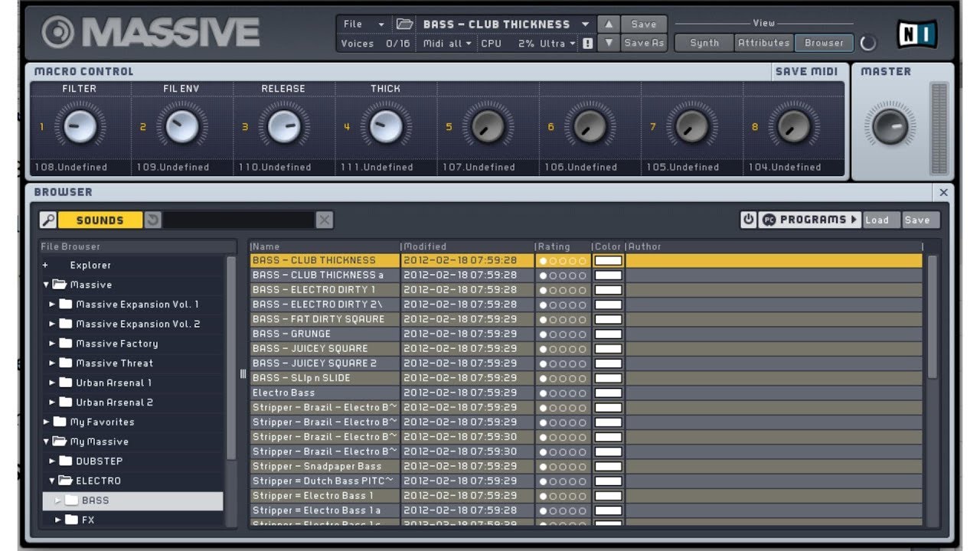
Task: Click the Macro 2 FIL ENV knob
Action: tap(181, 126)
